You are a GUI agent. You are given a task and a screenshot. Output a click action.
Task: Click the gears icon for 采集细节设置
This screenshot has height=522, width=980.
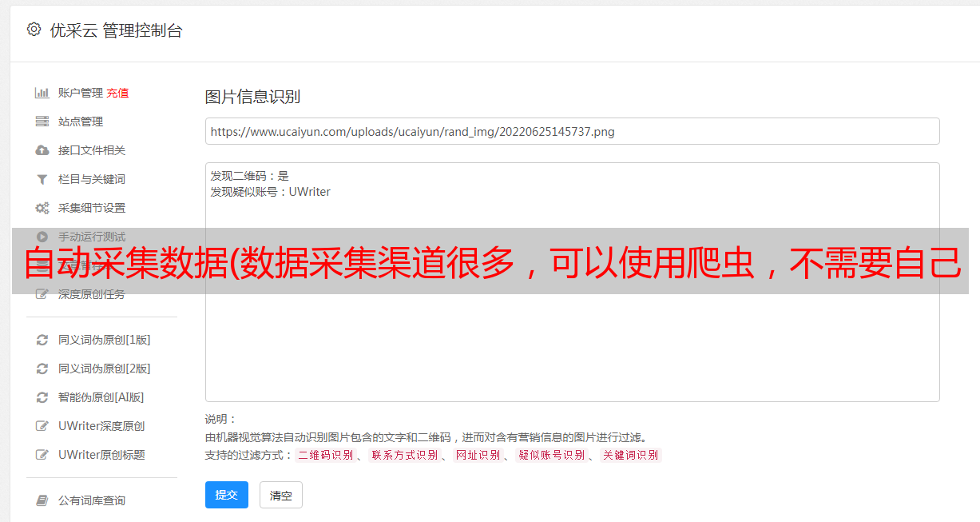coord(42,208)
